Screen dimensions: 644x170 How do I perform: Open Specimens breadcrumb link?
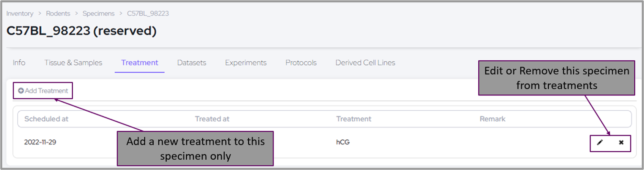(99, 14)
